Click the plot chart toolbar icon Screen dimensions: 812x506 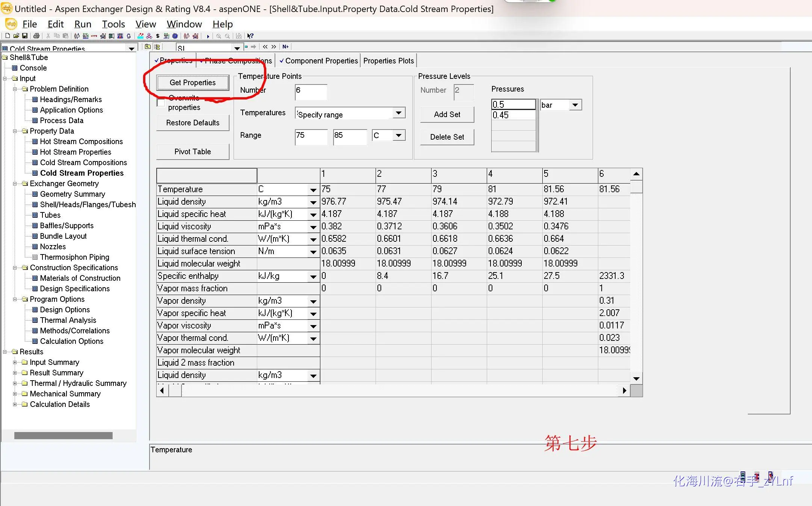(x=238, y=36)
